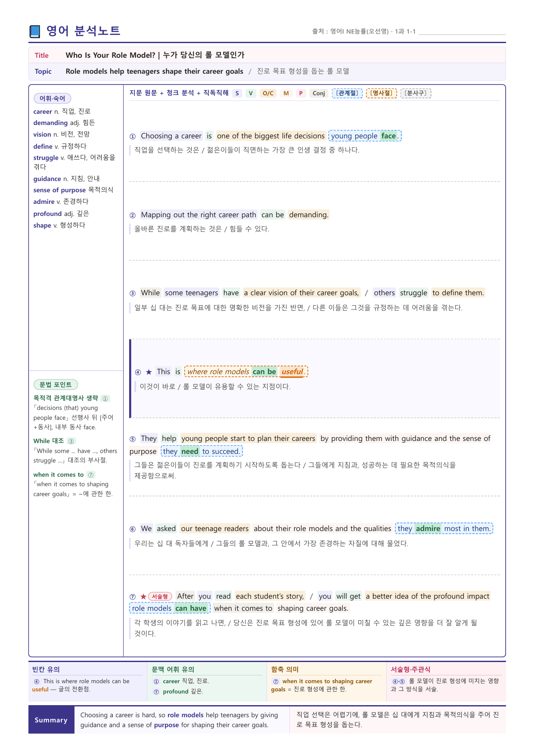Select circled number ② before Mapping out

133,216
